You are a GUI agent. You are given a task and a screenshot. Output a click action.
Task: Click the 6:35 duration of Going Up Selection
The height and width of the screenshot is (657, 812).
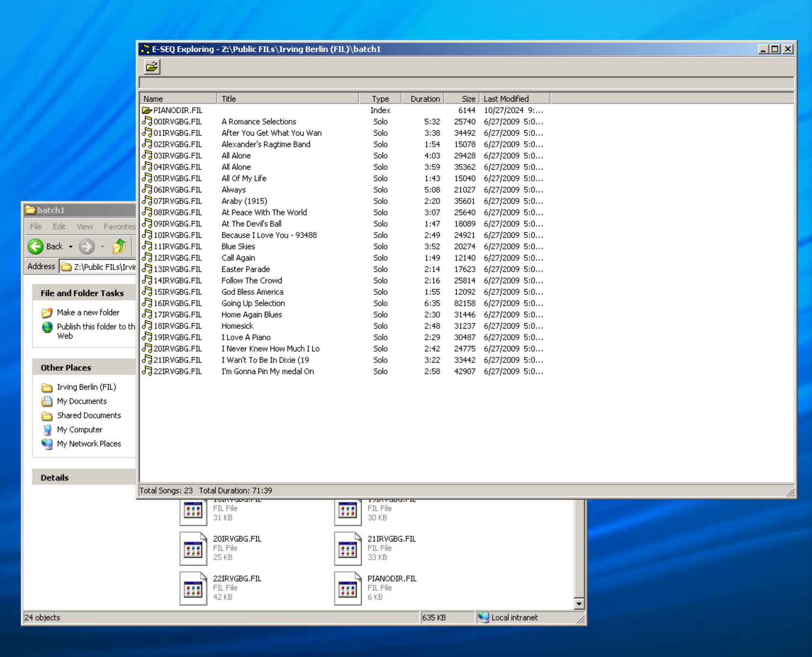[432, 303]
